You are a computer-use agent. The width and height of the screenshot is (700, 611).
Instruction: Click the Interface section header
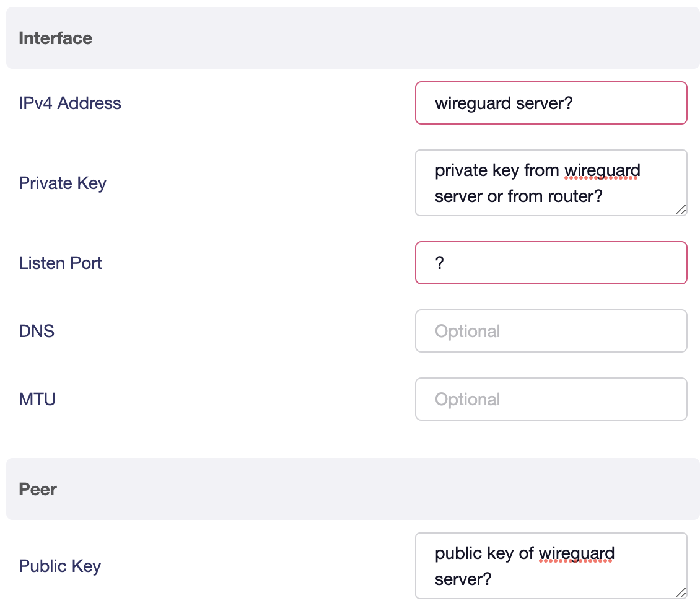coord(56,38)
